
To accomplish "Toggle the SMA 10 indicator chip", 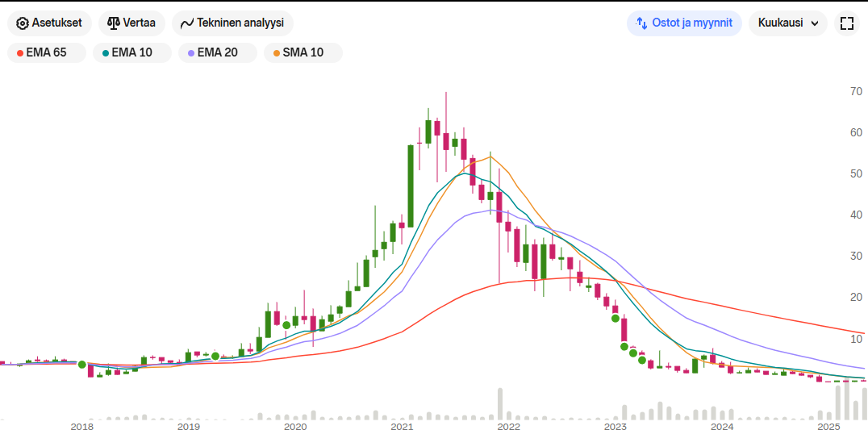I will coord(303,52).
